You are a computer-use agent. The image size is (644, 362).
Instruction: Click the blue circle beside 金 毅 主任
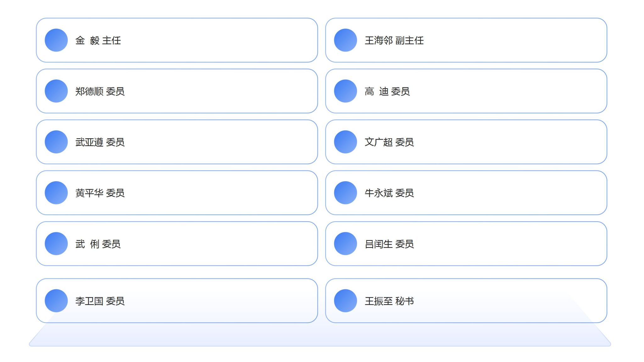[56, 40]
